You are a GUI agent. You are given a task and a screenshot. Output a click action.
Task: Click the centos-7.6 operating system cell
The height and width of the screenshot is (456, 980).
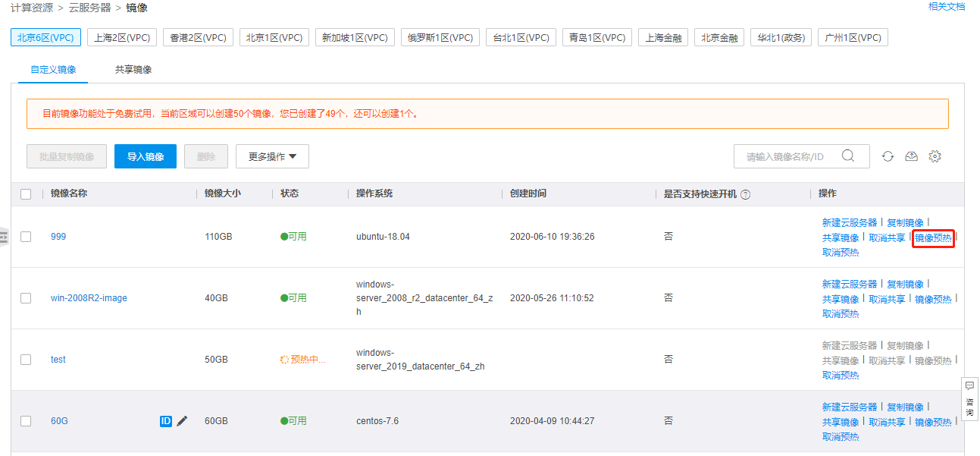[377, 421]
